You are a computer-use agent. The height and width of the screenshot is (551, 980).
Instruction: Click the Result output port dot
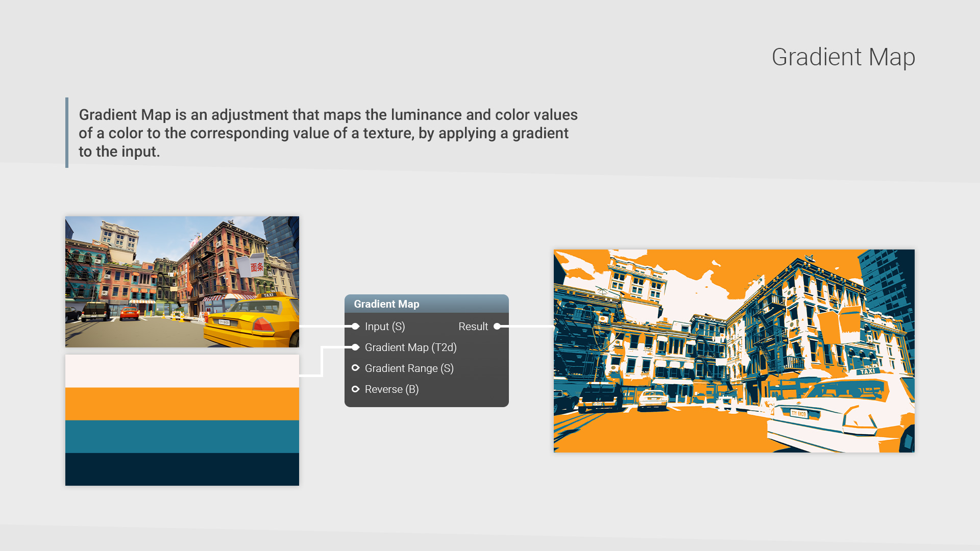[497, 327]
